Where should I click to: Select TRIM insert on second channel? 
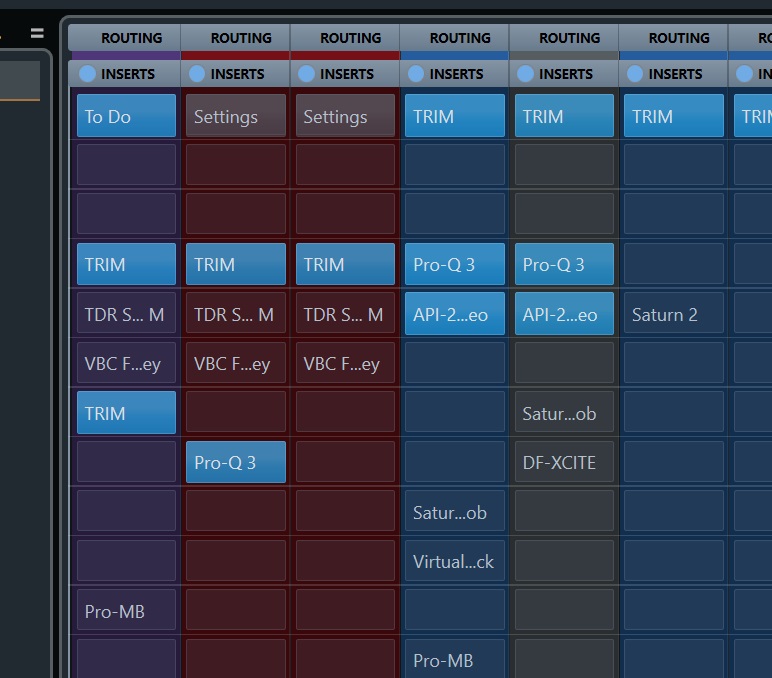click(x=236, y=264)
